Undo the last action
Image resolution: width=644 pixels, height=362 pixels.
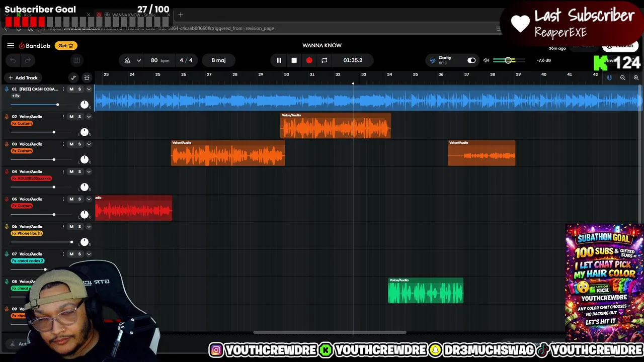[13, 60]
